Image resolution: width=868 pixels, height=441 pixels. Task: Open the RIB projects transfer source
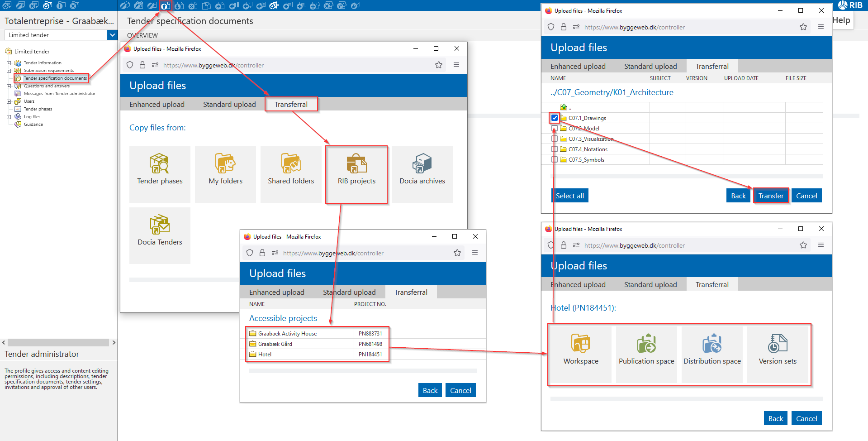(x=356, y=174)
